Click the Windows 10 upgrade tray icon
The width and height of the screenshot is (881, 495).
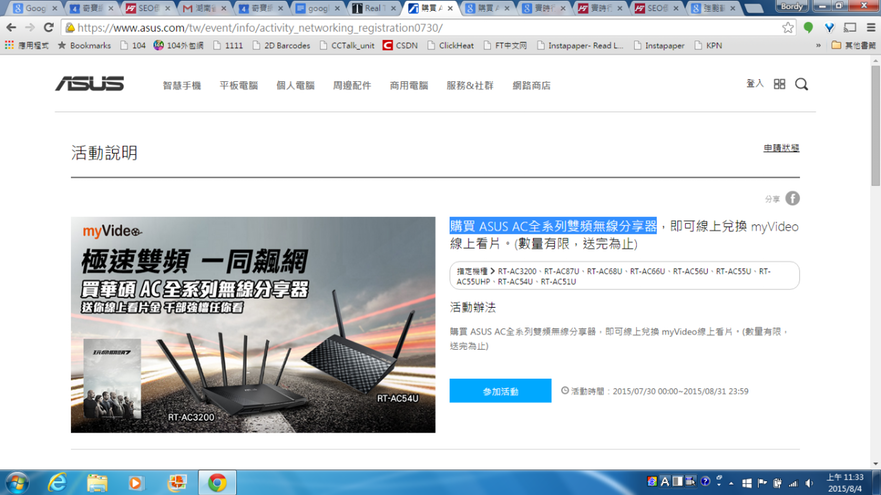747,483
